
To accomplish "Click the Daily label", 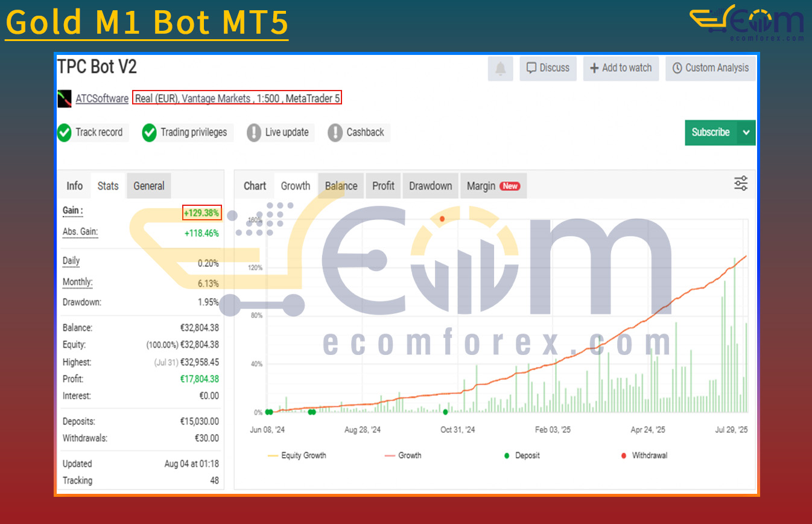I will click(71, 261).
